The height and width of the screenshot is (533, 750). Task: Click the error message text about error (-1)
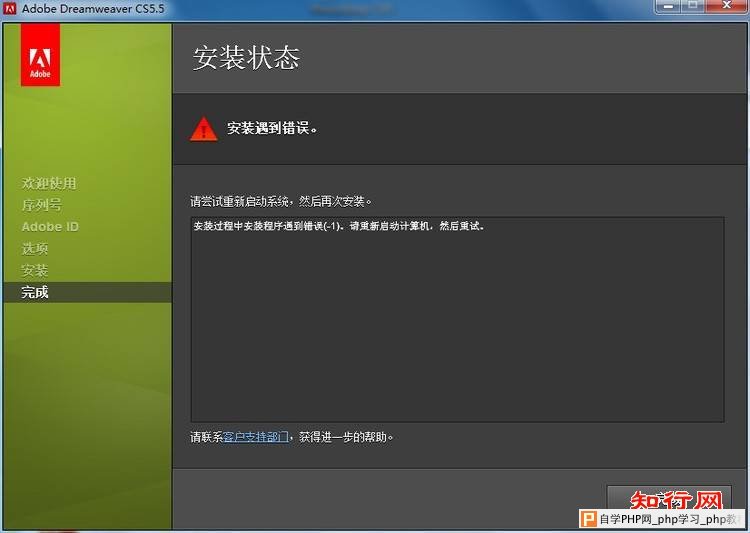tap(339, 226)
